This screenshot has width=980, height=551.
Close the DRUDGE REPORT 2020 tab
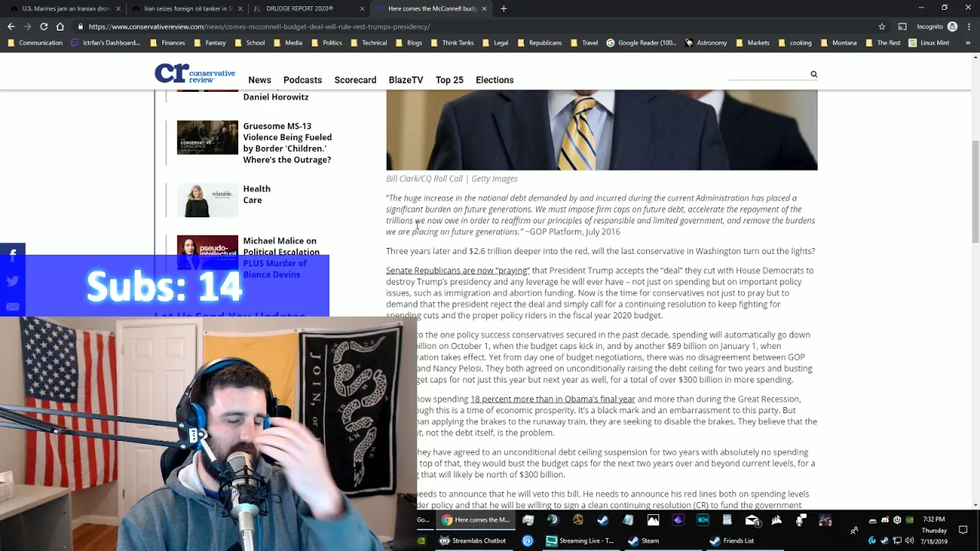362,8
